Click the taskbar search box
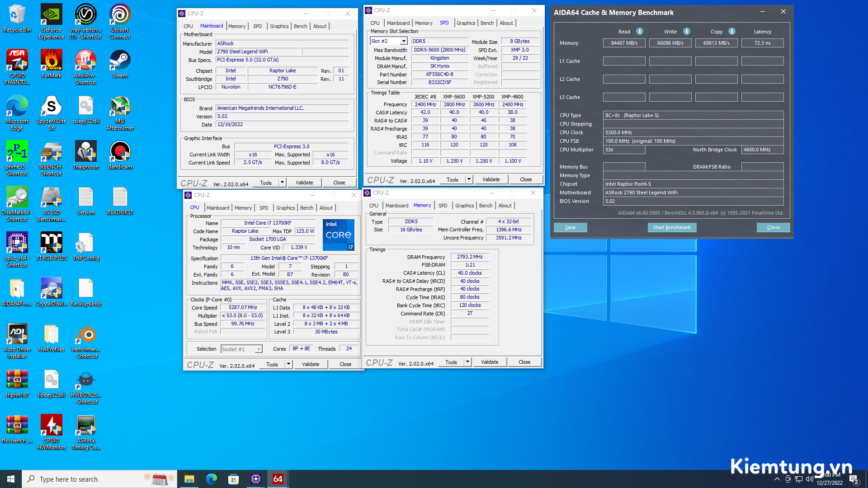The width and height of the screenshot is (868, 488). point(99,479)
